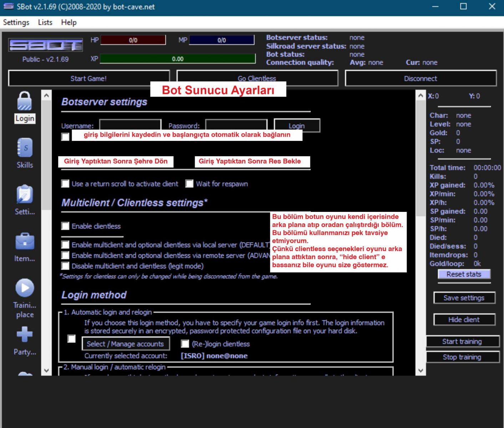Image resolution: width=504 pixels, height=428 pixels.
Task: Click the settings panel scrollbar up arrow
Action: coord(421,96)
